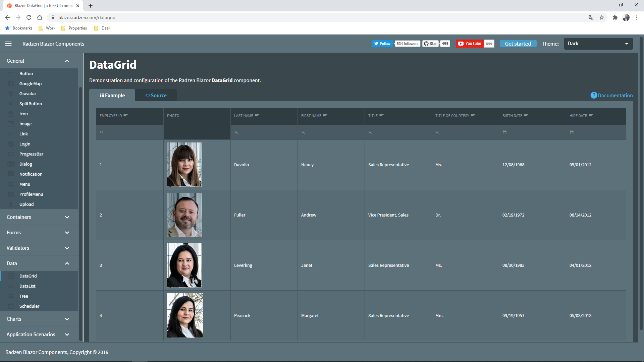
Task: Click the Twitter Follow icon
Action: coord(376,44)
